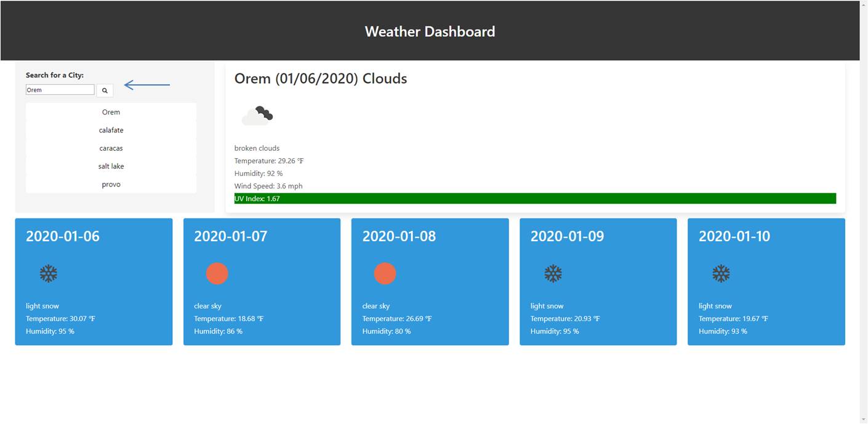Click the sun icon on the 2020-01-08 card
The height and width of the screenshot is (424, 868).
point(385,273)
